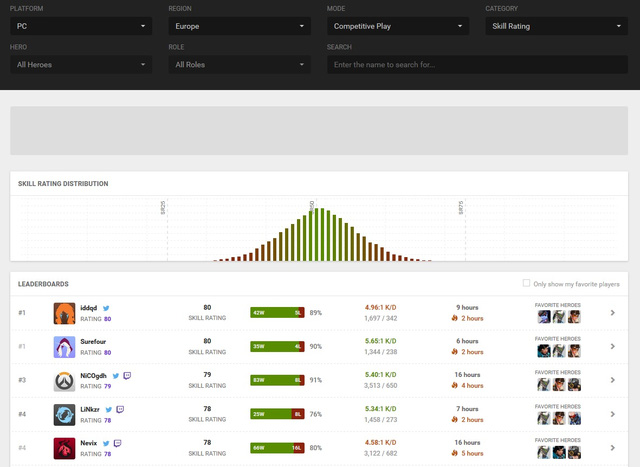
Task: Click iddqd's orange player avatar
Action: click(64, 313)
